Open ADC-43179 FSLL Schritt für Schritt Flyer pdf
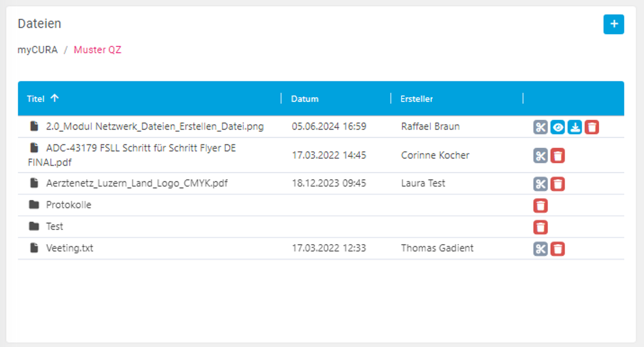Viewport: 644px width, 347px height. (x=132, y=155)
